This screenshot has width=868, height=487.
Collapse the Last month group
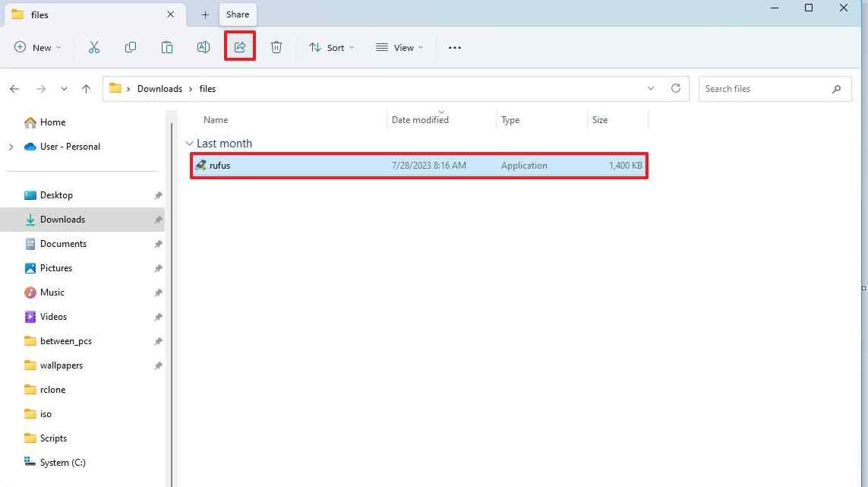click(189, 143)
